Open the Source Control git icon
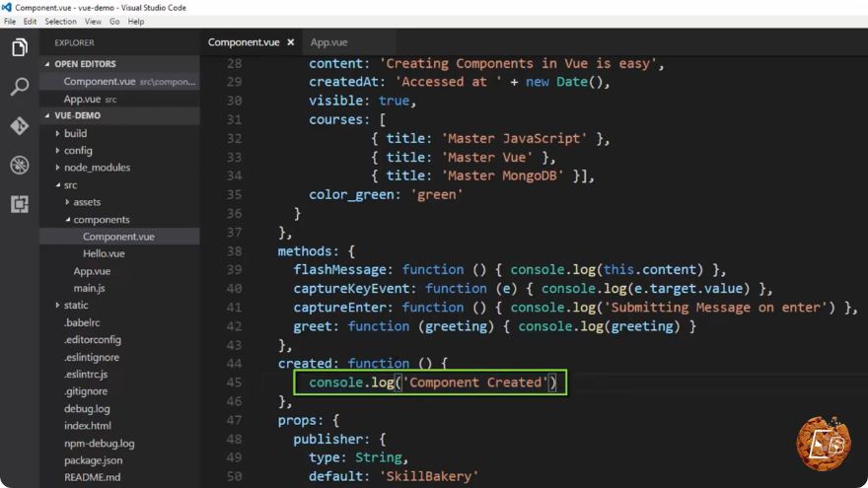Image resolution: width=868 pixels, height=488 pixels. tap(20, 125)
